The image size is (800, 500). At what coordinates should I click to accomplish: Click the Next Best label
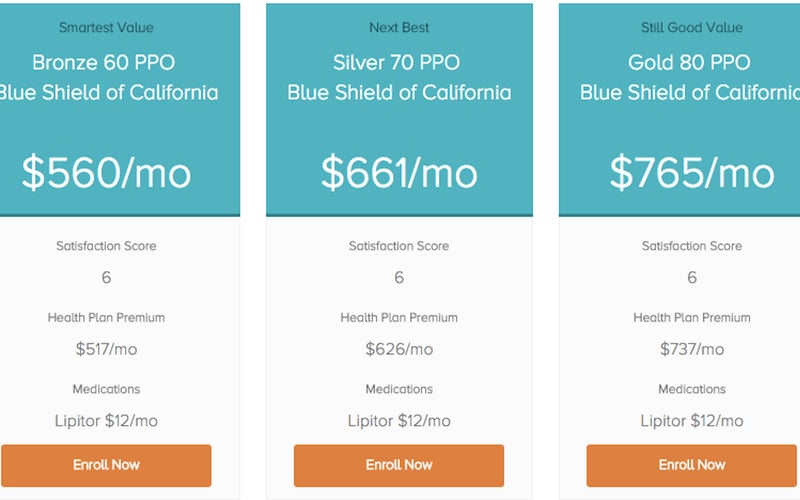[399, 28]
